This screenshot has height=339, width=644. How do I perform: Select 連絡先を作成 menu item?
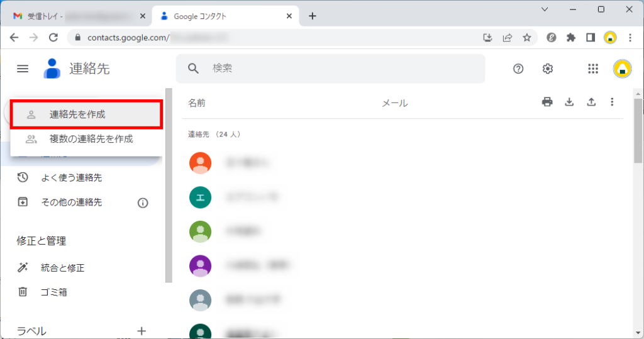[x=87, y=114]
